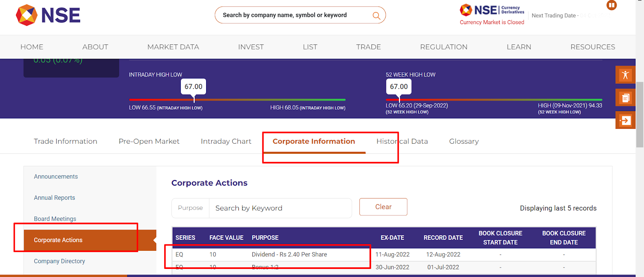
Task: Open the LIST menu
Action: coord(310,47)
